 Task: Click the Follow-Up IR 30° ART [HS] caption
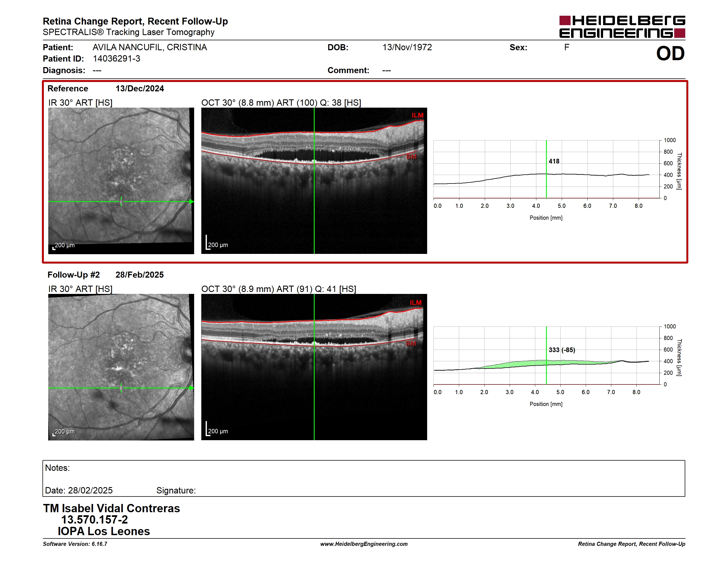click(80, 289)
